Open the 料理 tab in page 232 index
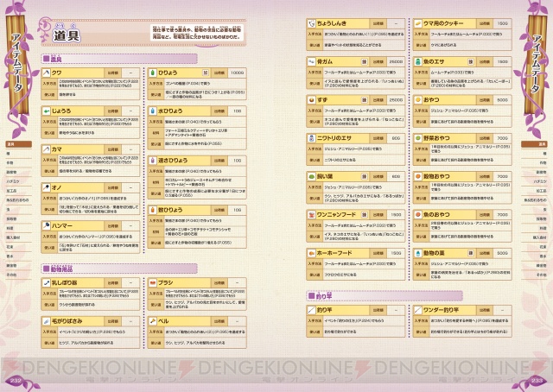This screenshot has width=553, height=392. point(19,228)
